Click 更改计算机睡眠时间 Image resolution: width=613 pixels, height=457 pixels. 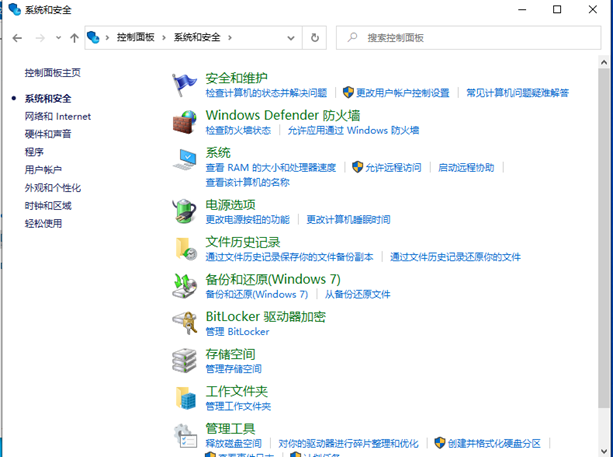point(348,220)
